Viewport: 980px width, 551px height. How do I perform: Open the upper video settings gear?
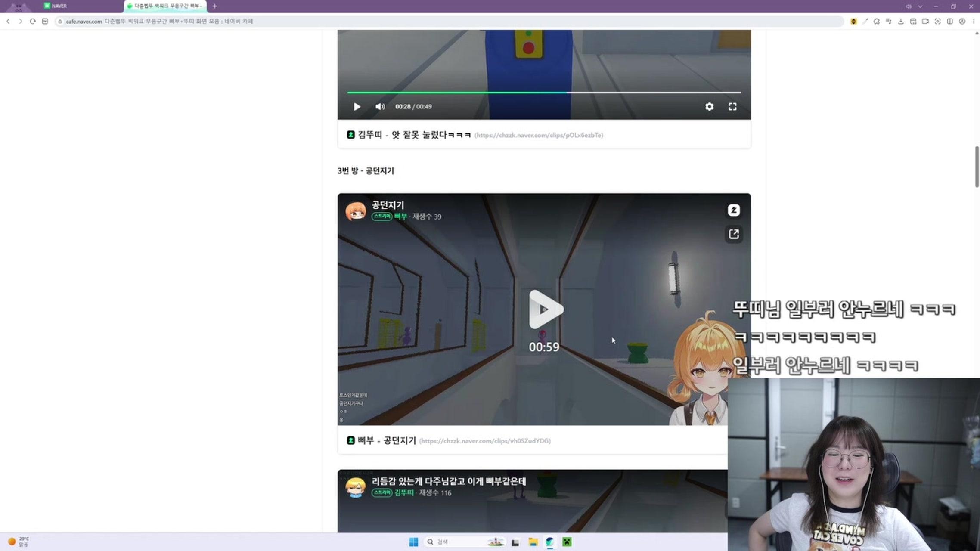(710, 107)
